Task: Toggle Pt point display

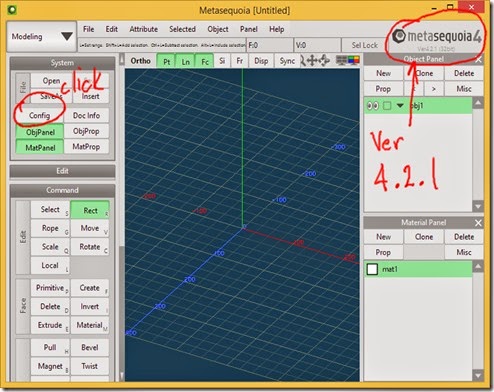Action: click(166, 61)
